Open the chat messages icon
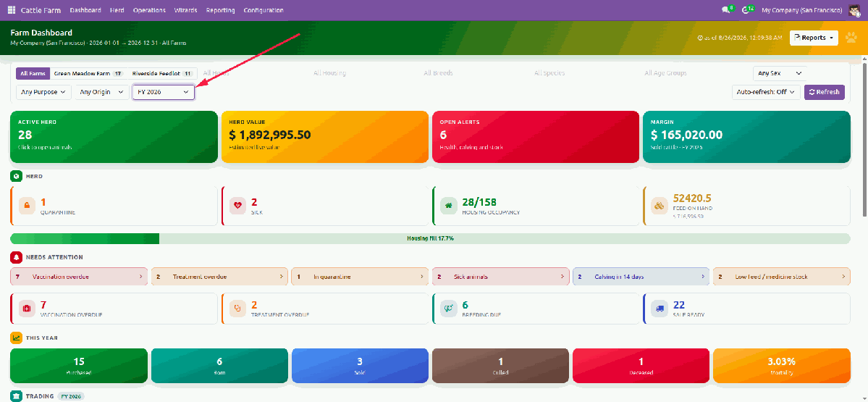 (x=725, y=10)
